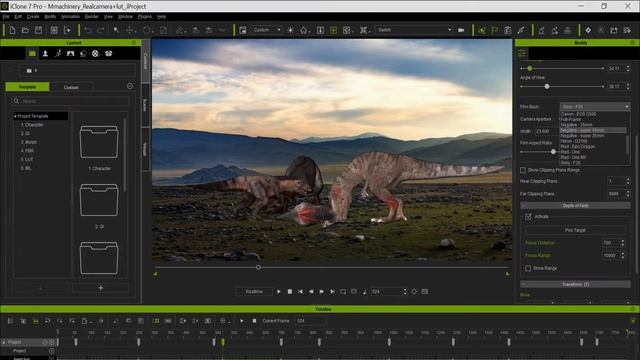Create a new project with the New file icon
This screenshot has height=360, width=640.
(x=12, y=30)
